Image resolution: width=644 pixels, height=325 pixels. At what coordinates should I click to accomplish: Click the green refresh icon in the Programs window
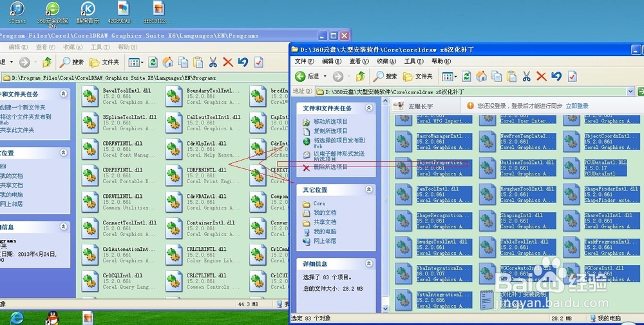[153, 62]
